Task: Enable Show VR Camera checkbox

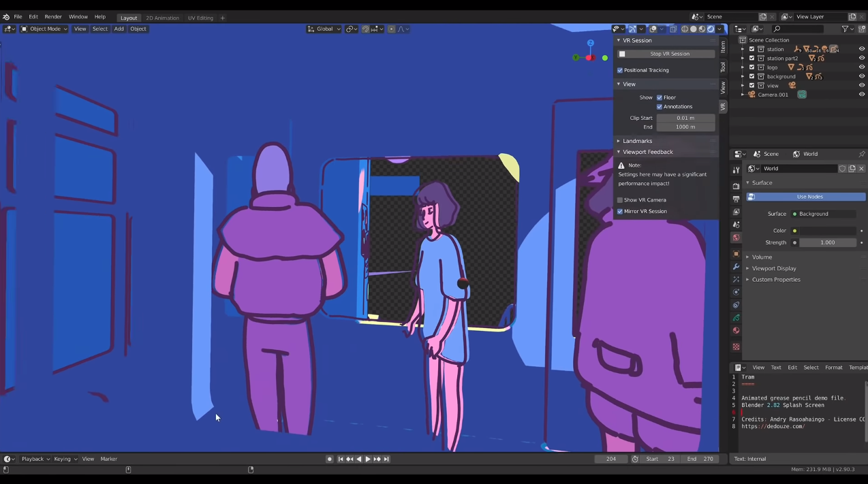Action: (x=620, y=200)
